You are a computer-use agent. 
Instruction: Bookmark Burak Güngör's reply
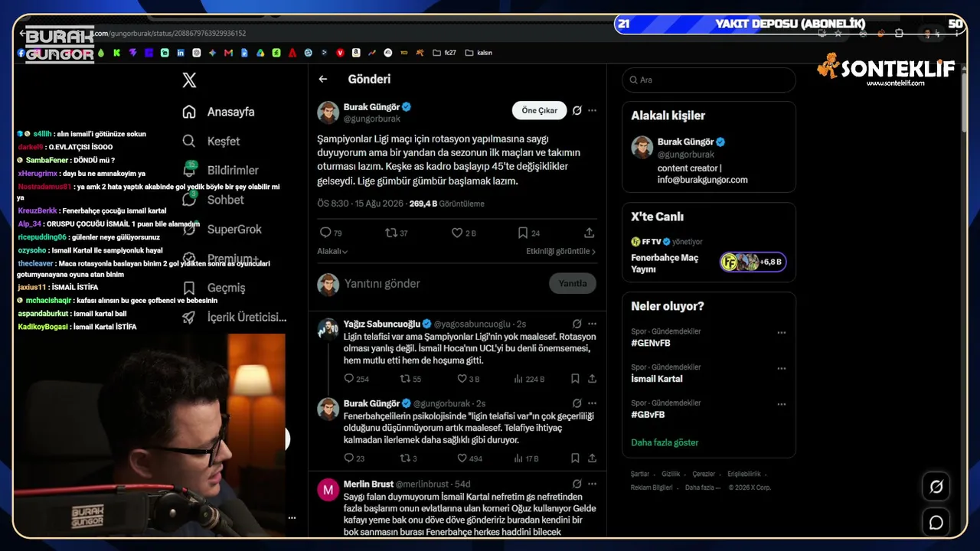575,458
